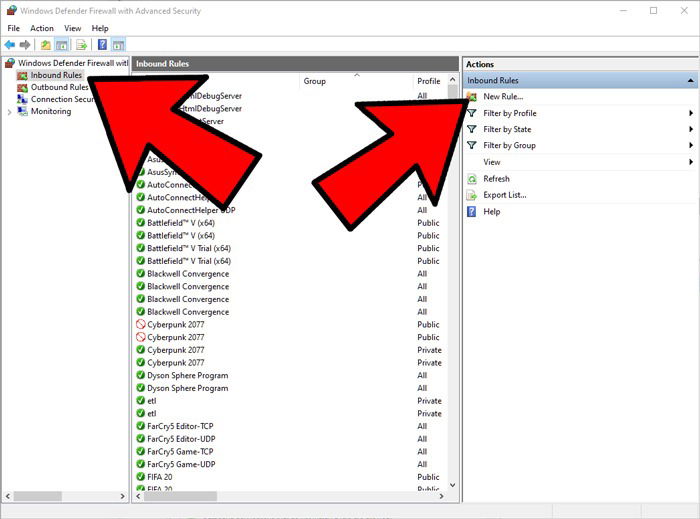Click the Connection Security Rules tree icon

point(22,99)
